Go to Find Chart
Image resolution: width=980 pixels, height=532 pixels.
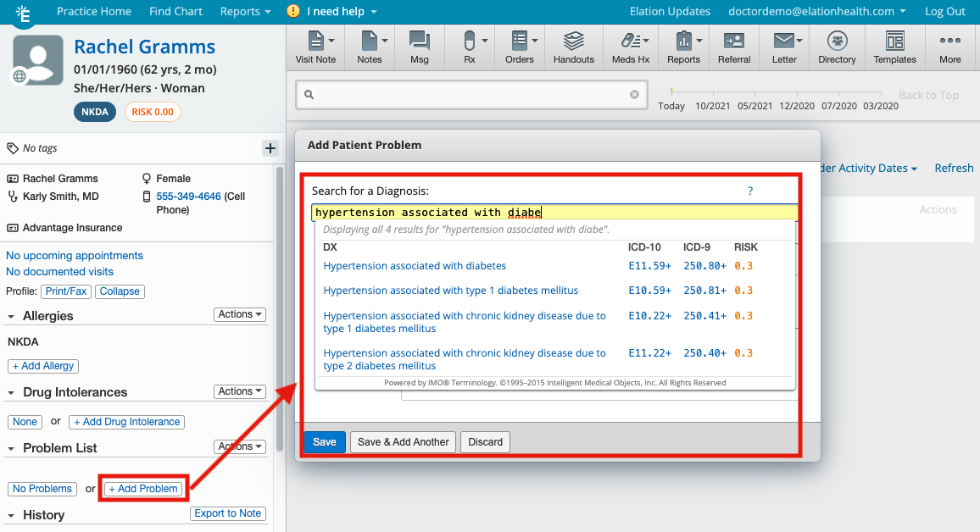(x=175, y=12)
